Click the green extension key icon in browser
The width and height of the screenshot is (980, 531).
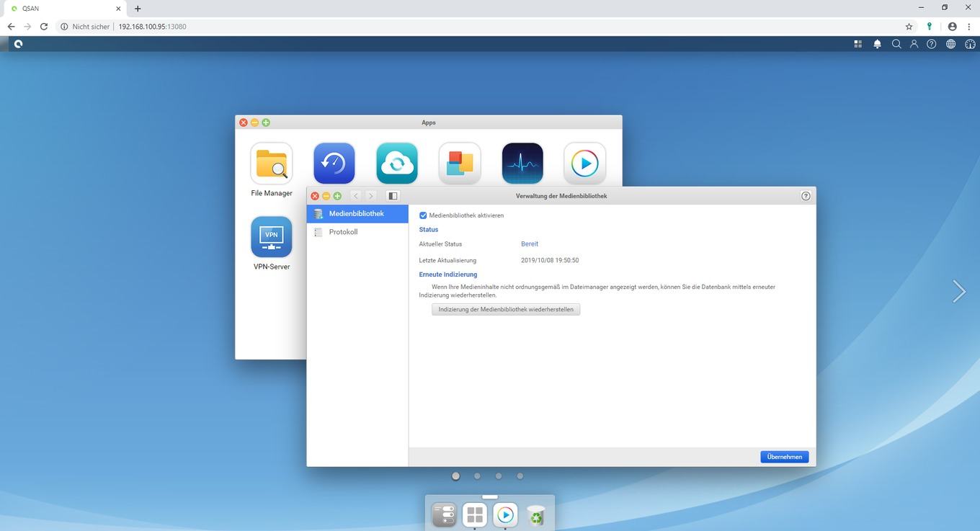click(930, 27)
